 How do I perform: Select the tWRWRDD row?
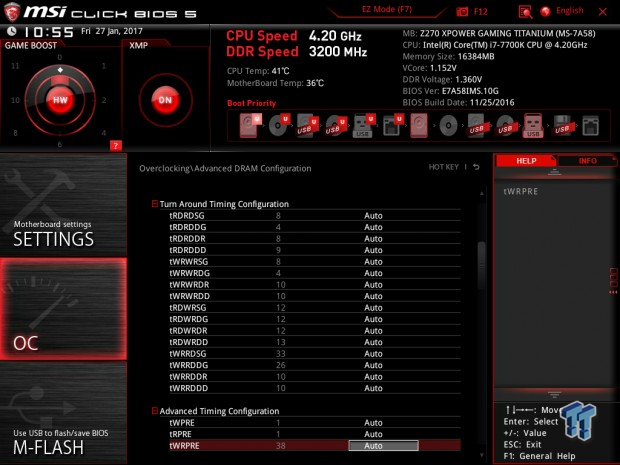click(315, 296)
